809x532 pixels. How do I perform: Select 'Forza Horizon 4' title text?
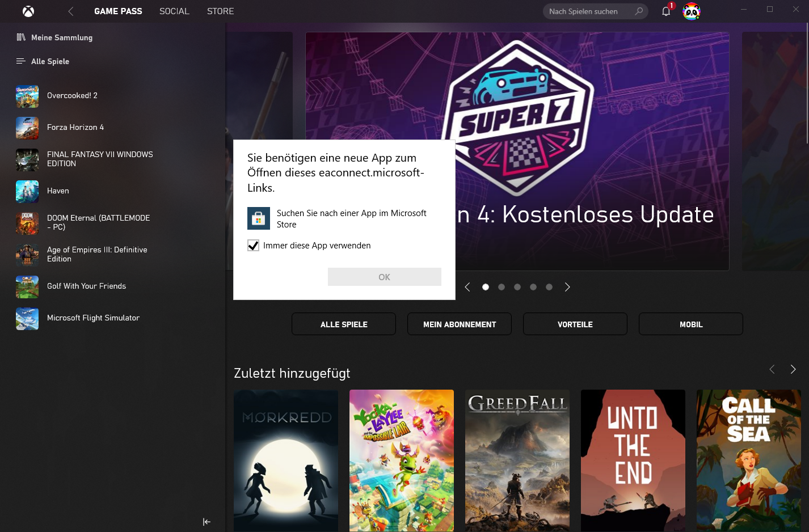pos(75,127)
